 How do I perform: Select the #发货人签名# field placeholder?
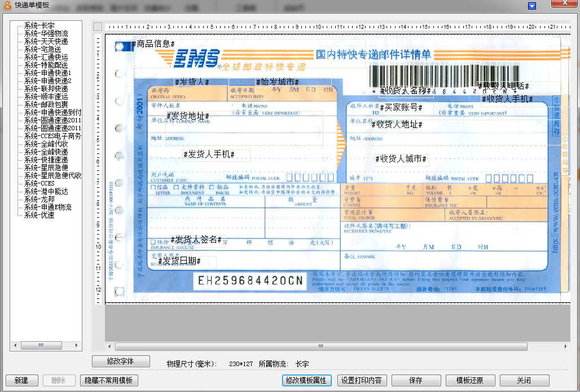point(196,240)
